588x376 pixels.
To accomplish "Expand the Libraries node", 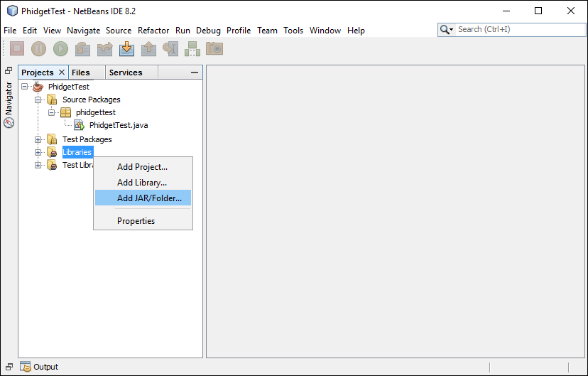I will (38, 152).
